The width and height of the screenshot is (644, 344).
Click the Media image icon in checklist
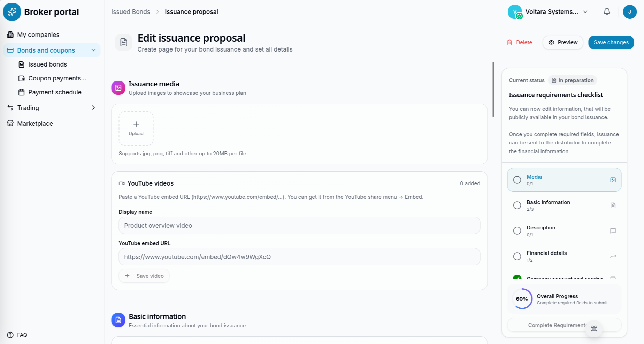point(613,180)
